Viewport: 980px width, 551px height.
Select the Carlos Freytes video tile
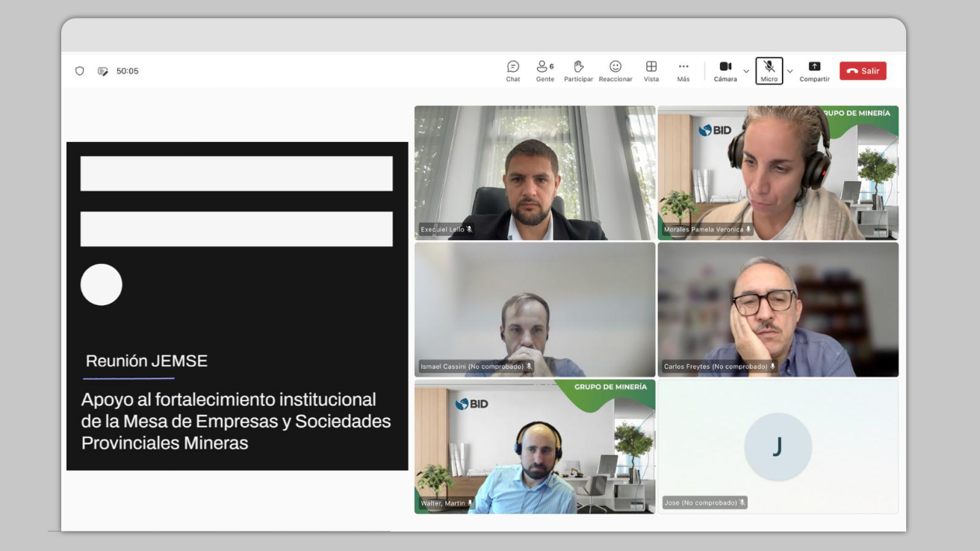click(x=778, y=309)
